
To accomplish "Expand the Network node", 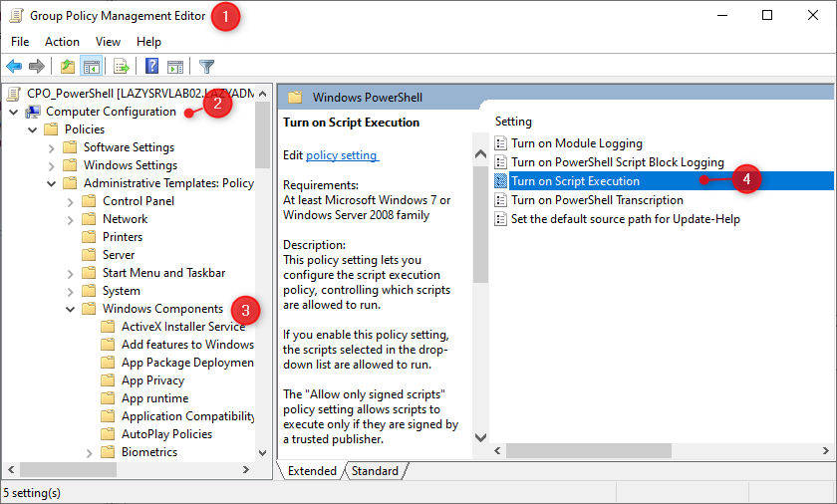I will point(71,220).
